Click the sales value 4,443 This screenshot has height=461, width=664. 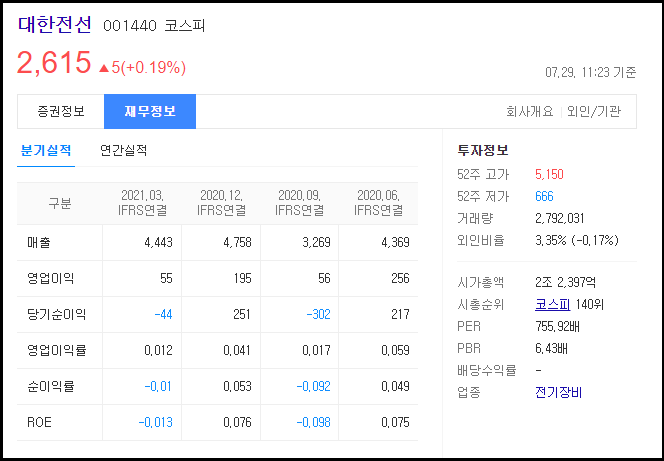[158, 243]
